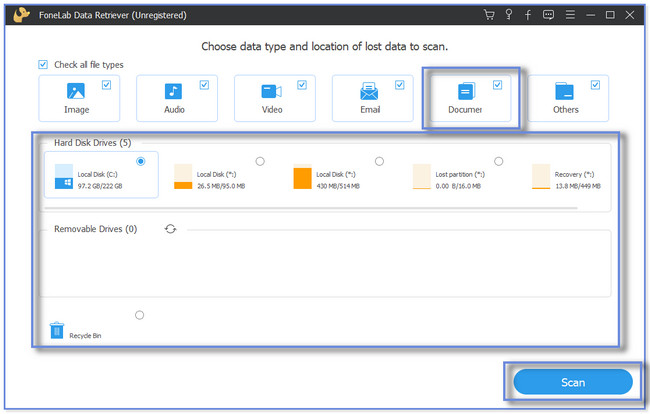The height and width of the screenshot is (414, 650).
Task: Uncheck the Image type checkbox
Action: click(x=107, y=85)
